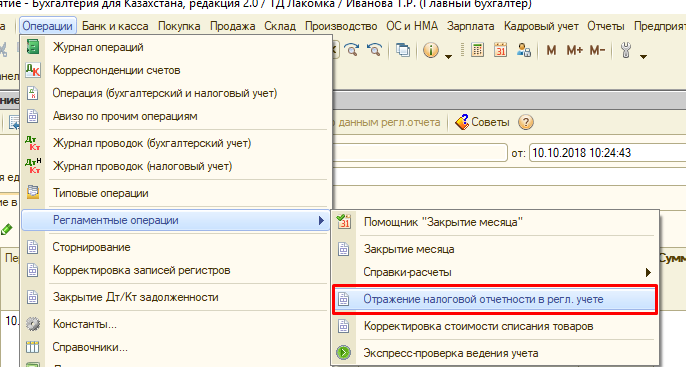Screen dimensions: 686x367
Task: Click the orange info icon
Action: click(431, 50)
